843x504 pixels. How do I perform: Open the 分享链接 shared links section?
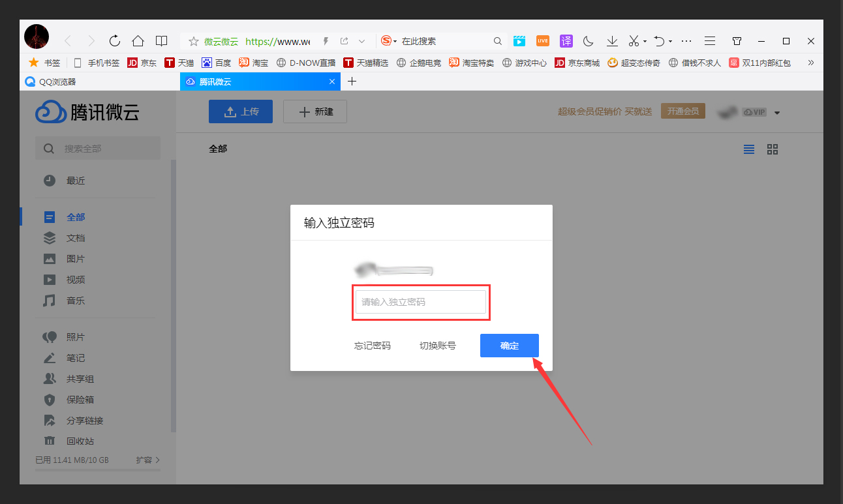tap(78, 420)
